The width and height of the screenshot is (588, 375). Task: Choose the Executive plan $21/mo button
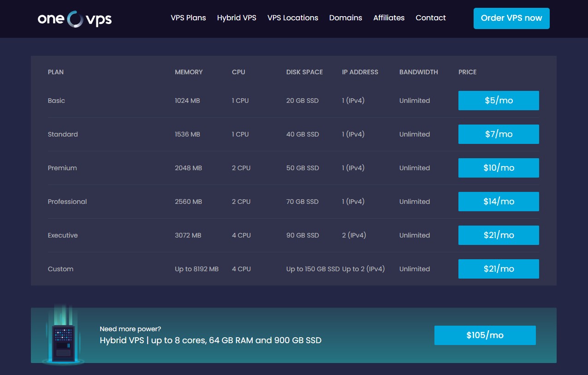click(x=499, y=235)
